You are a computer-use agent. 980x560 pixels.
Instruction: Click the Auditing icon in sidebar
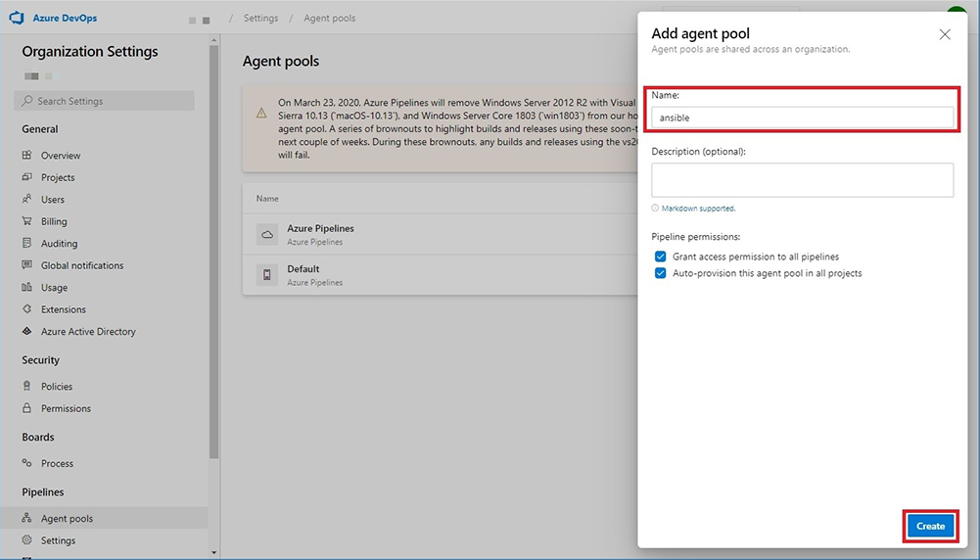26,243
